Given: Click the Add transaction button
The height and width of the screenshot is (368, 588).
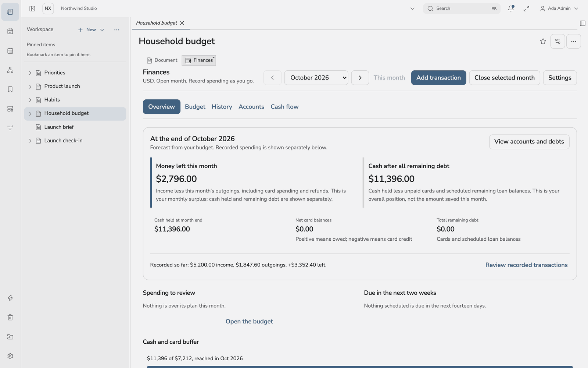Looking at the screenshot, I should [438, 78].
